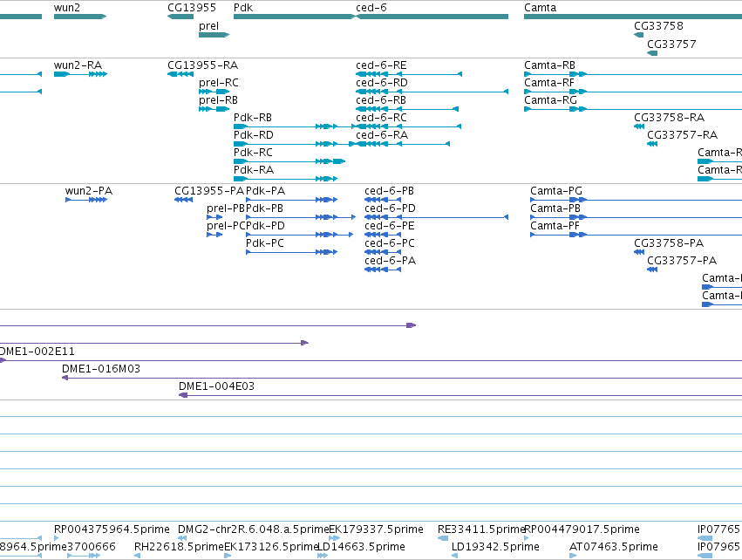
Task: Click the RH22618.5prime EST label
Action: 179,547
